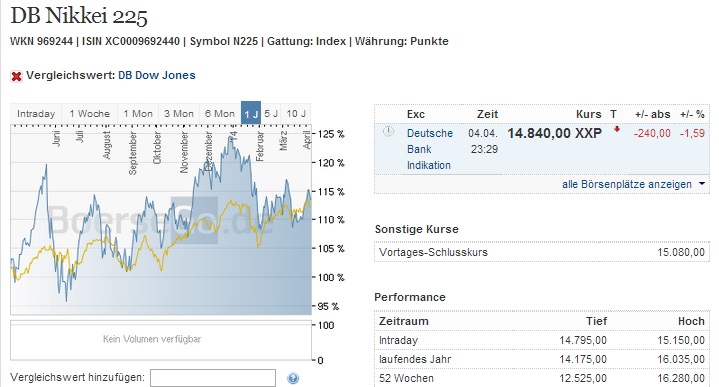Click the 'Kein Volumen verfügbar' volume panel

(161, 340)
